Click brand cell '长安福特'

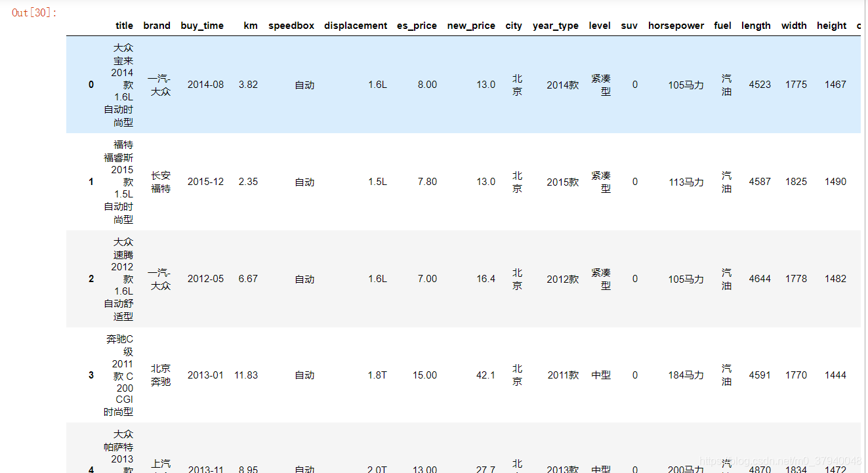pyautogui.click(x=161, y=182)
